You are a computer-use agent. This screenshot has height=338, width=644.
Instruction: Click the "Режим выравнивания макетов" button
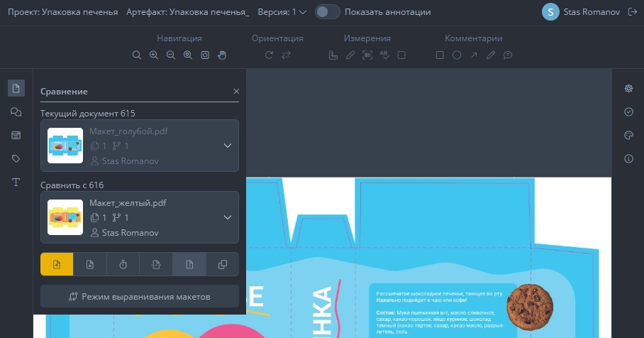click(x=140, y=297)
